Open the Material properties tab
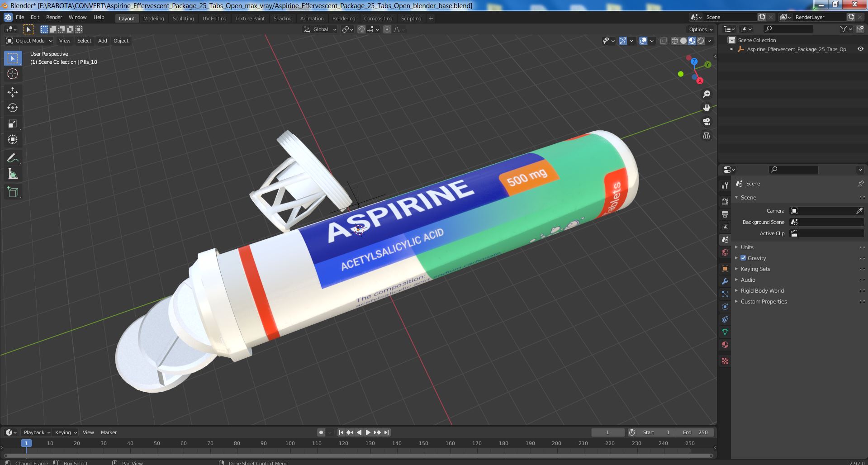The width and height of the screenshot is (868, 465). pos(725,345)
